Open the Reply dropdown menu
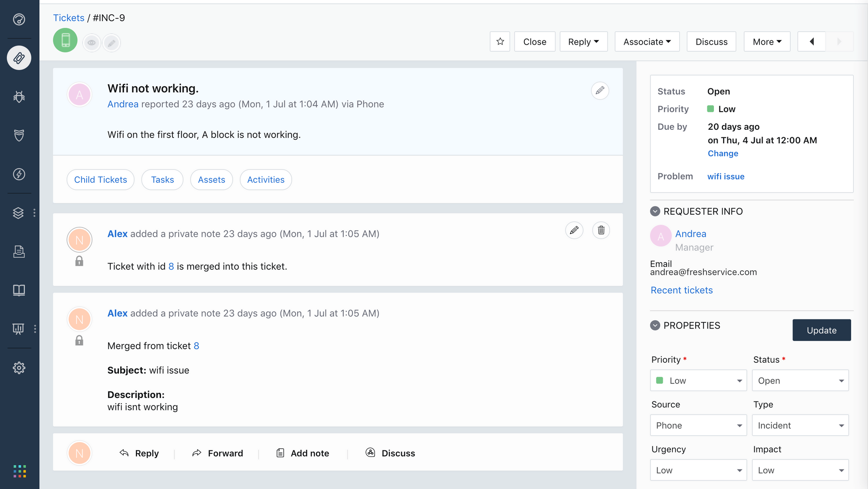Screen dimensions: 868x489 [583, 41]
